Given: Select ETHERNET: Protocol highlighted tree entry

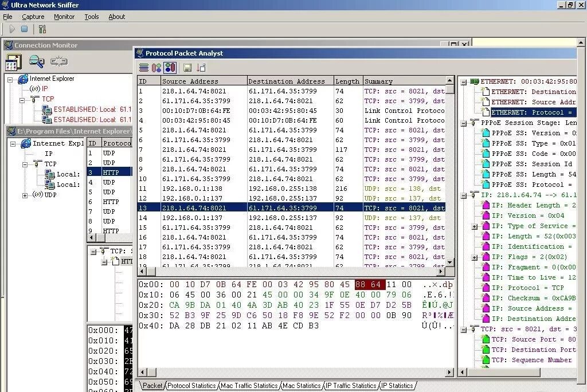Looking at the screenshot, I should pos(534,112).
